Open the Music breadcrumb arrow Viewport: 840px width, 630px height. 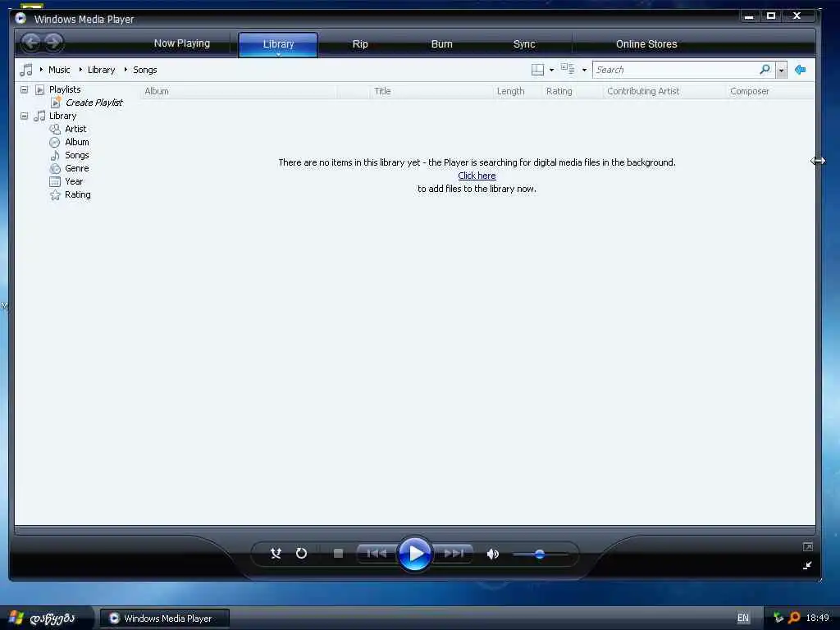[x=41, y=70]
